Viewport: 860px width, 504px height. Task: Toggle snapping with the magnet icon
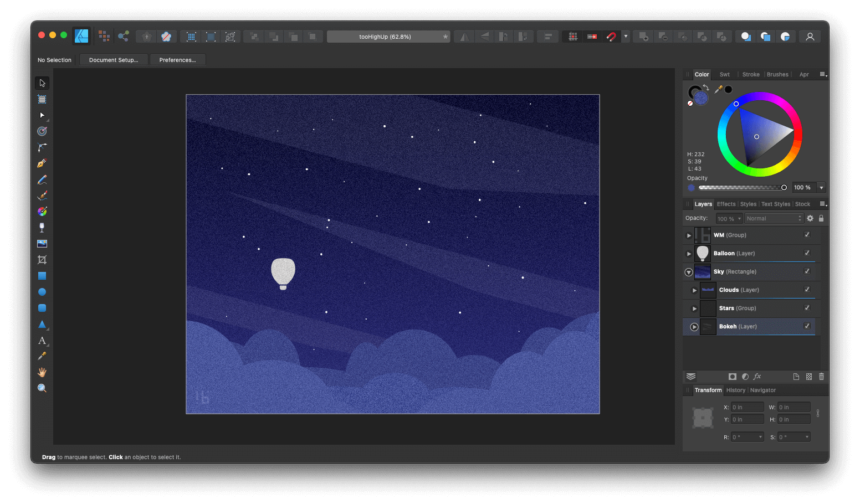click(x=611, y=36)
